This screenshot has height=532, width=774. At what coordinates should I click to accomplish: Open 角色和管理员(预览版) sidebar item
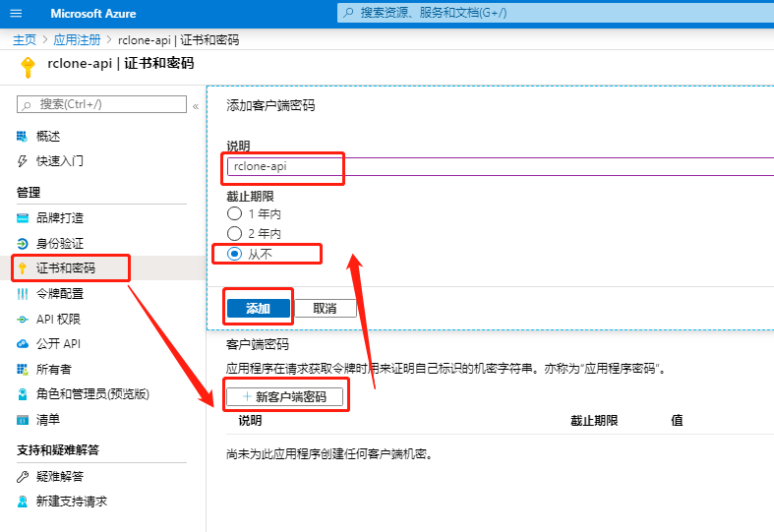tap(92, 393)
